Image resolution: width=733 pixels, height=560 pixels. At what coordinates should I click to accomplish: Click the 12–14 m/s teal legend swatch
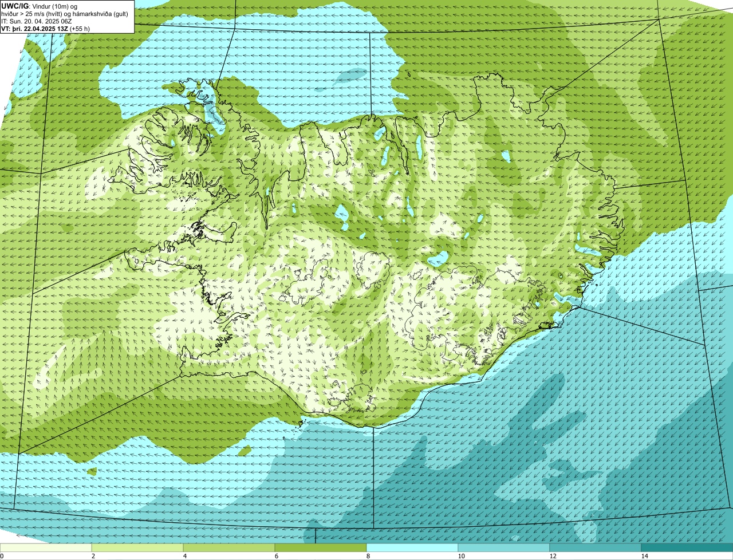click(596, 547)
